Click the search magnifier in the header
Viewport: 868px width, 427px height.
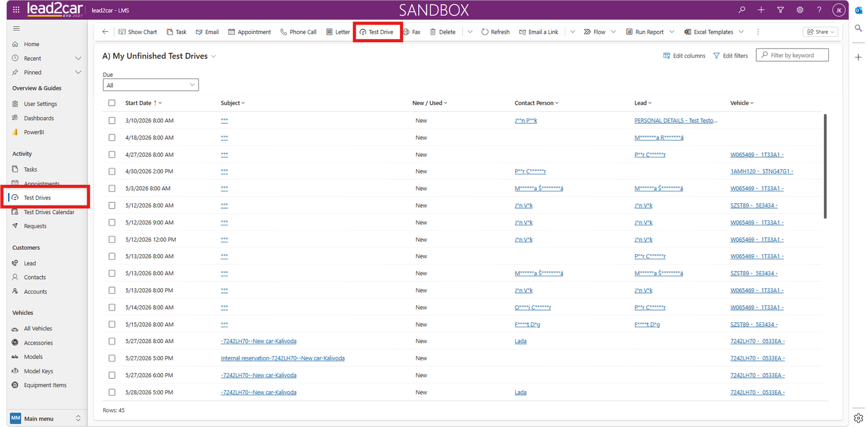tap(742, 10)
